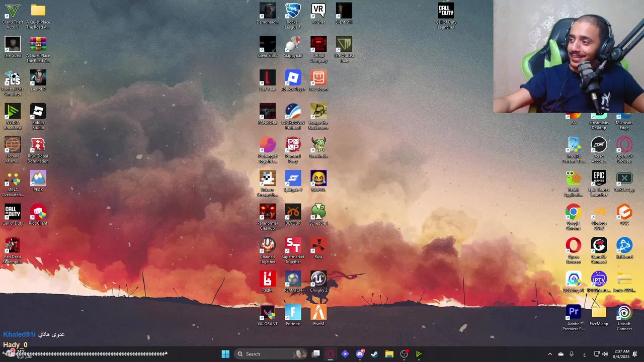Open R.E.P.O. game shortcut

click(318, 181)
